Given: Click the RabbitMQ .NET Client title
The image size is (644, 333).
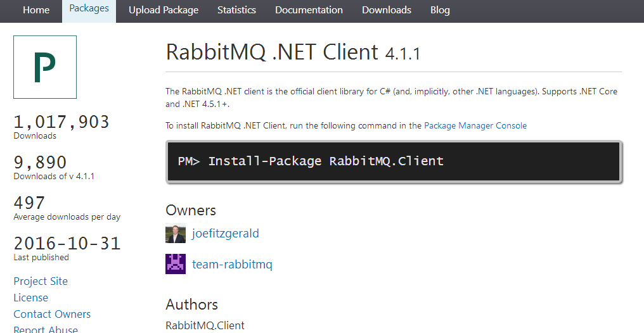Looking at the screenshot, I should click(x=272, y=52).
